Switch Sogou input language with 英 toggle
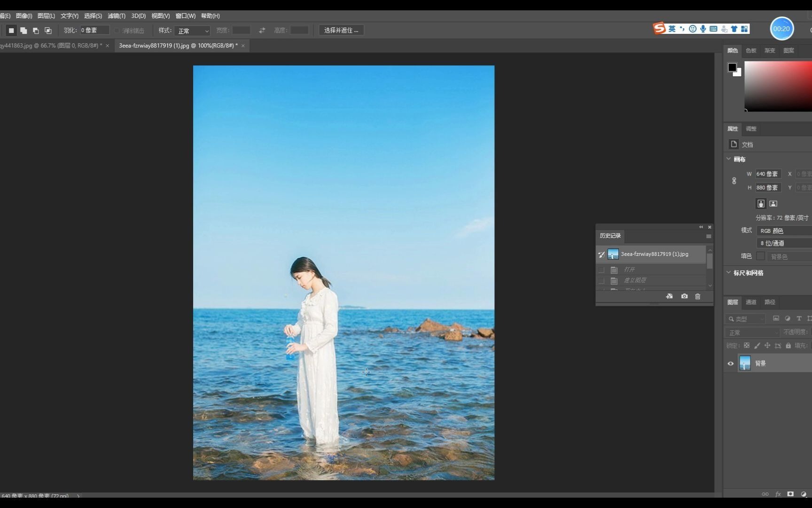The image size is (812, 508). coord(672,29)
